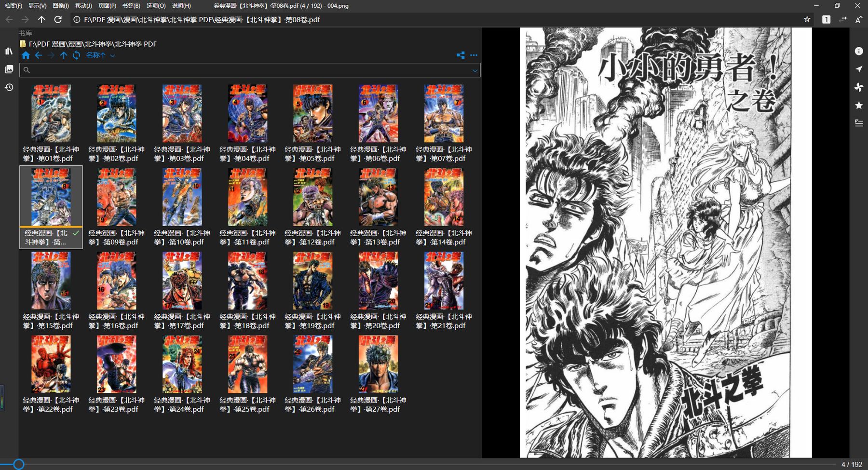Click the page slider thumb at bottom
This screenshot has height=470, width=868.
pos(18,464)
